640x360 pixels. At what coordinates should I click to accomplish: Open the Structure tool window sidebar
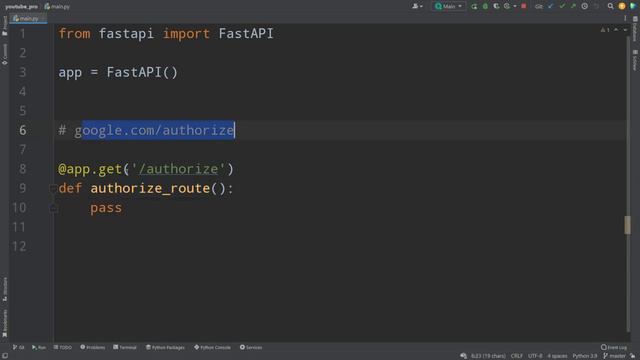[x=4, y=289]
